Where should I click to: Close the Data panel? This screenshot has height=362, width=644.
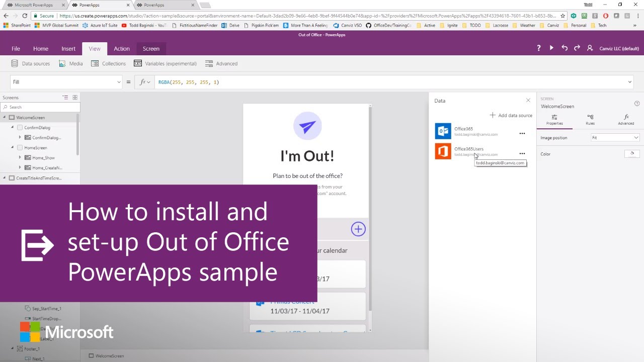click(528, 101)
